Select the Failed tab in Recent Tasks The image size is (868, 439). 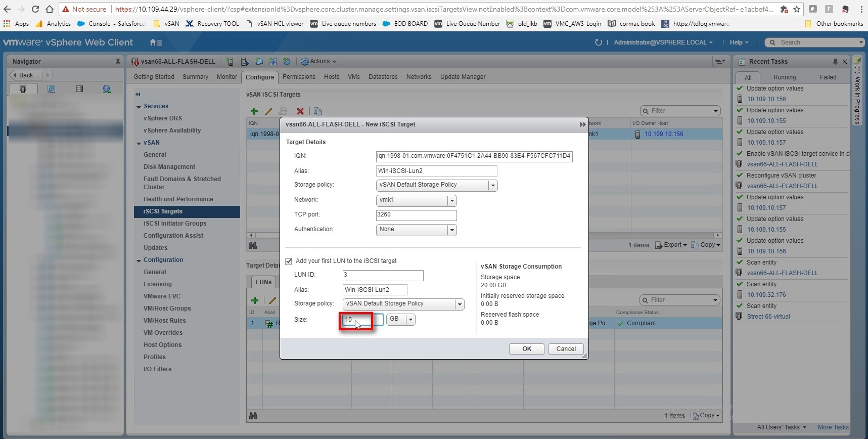click(x=828, y=77)
